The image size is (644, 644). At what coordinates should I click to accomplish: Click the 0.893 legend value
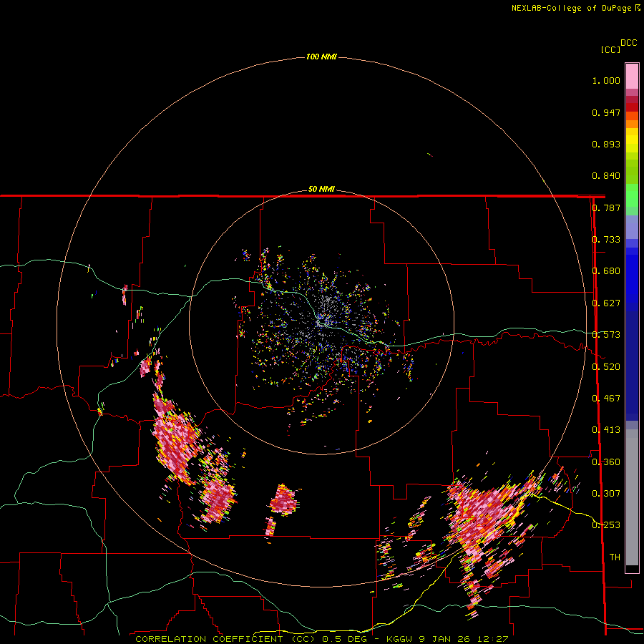(x=606, y=144)
